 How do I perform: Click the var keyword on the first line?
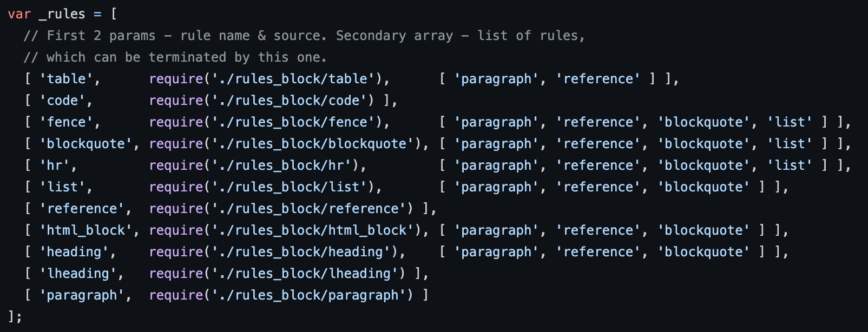pos(19,14)
